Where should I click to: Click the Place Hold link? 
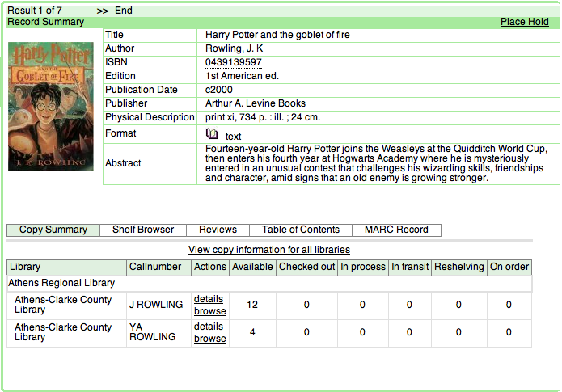(524, 22)
